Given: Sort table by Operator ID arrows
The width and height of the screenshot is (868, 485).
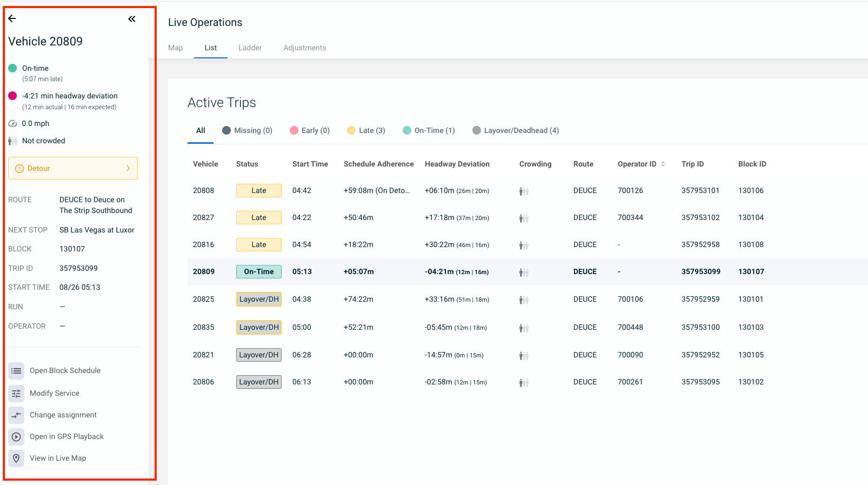Looking at the screenshot, I should (663, 164).
